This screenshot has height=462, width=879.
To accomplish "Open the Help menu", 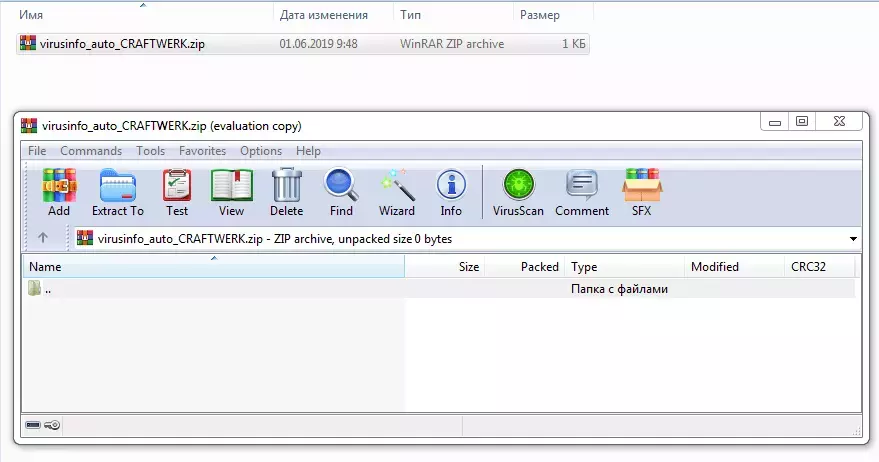I will coord(308,151).
